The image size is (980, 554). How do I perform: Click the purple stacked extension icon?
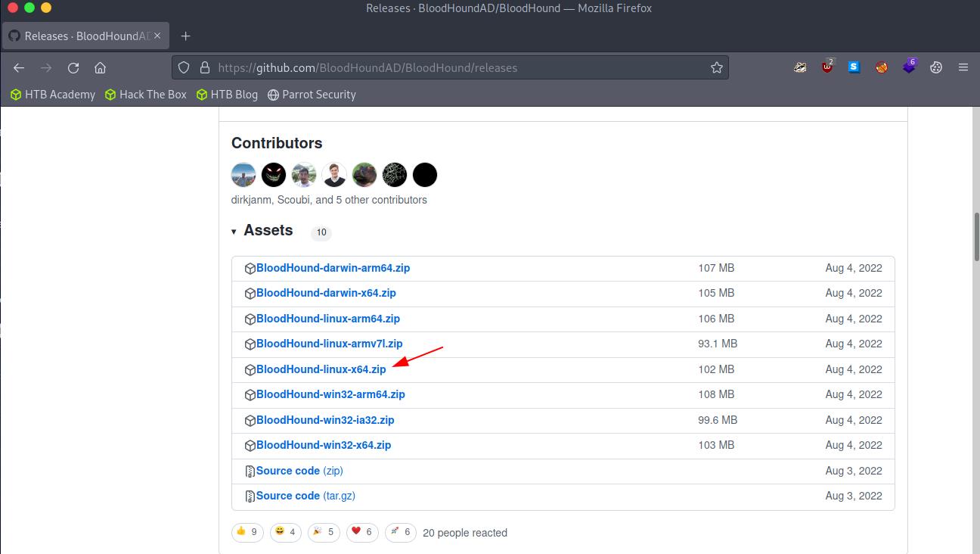(909, 67)
